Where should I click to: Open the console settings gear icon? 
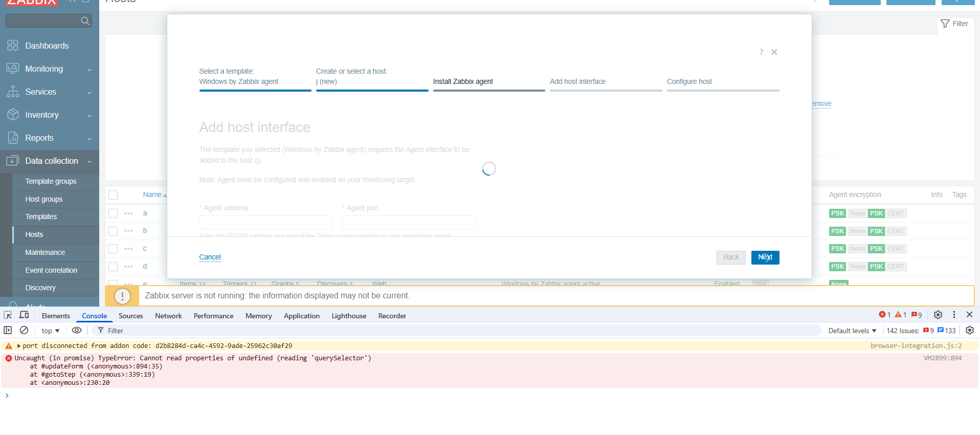[x=970, y=331]
